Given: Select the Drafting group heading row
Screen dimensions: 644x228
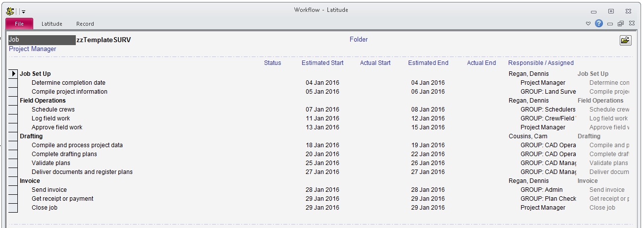Looking at the screenshot, I should pos(31,136).
